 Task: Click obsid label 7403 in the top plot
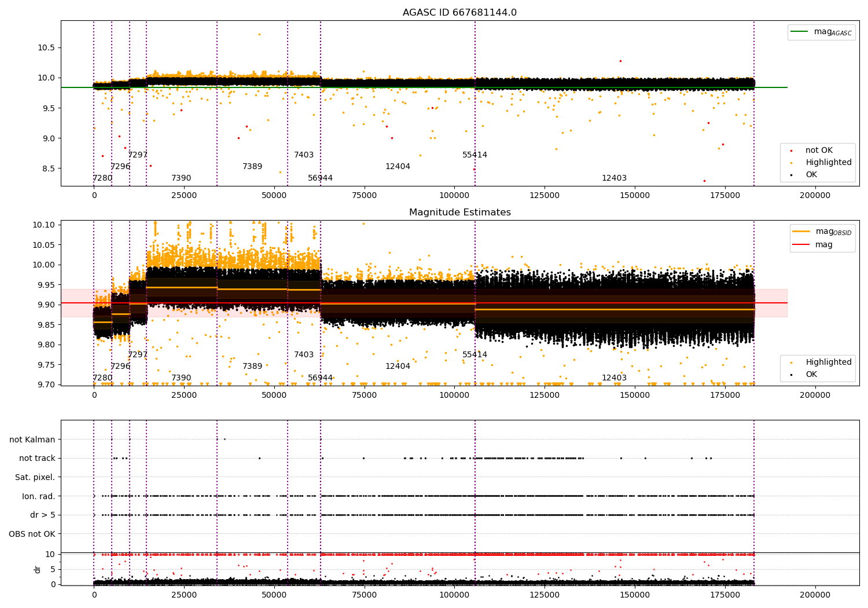pyautogui.click(x=304, y=155)
